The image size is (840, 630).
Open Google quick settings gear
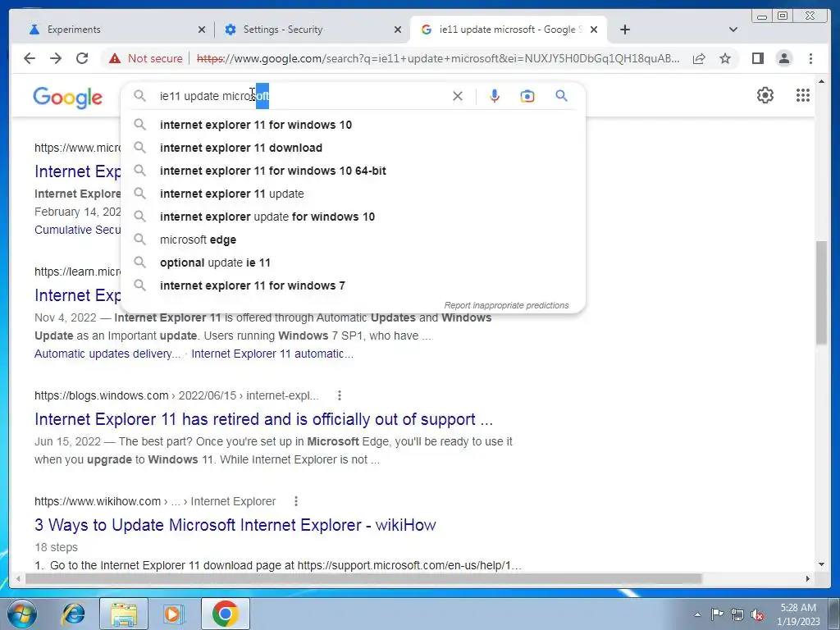pos(765,95)
